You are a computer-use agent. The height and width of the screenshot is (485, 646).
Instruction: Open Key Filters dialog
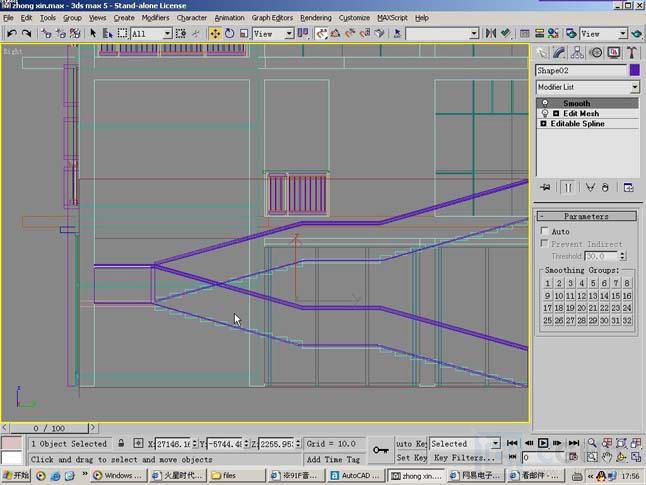point(464,457)
